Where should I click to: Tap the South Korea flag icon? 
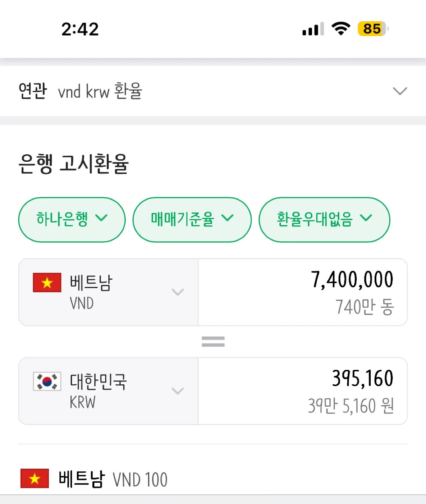coord(47,381)
